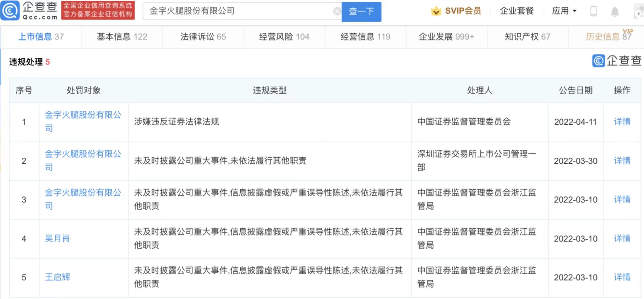Open the 吴月肖 profile link
Image resolution: width=644 pixels, height=299 pixels.
[57, 239]
